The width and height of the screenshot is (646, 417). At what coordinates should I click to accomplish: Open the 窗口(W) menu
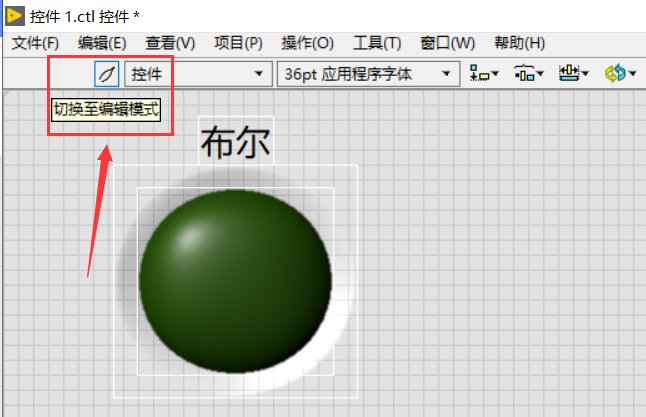click(447, 43)
